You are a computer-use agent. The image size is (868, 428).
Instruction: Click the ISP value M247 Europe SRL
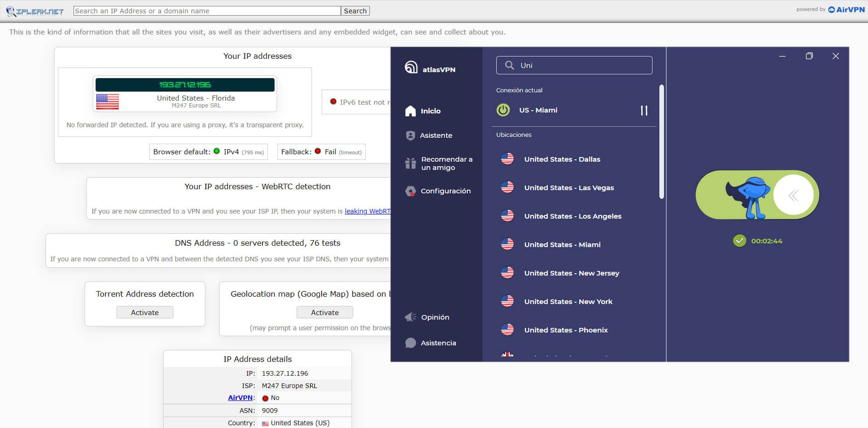point(289,386)
